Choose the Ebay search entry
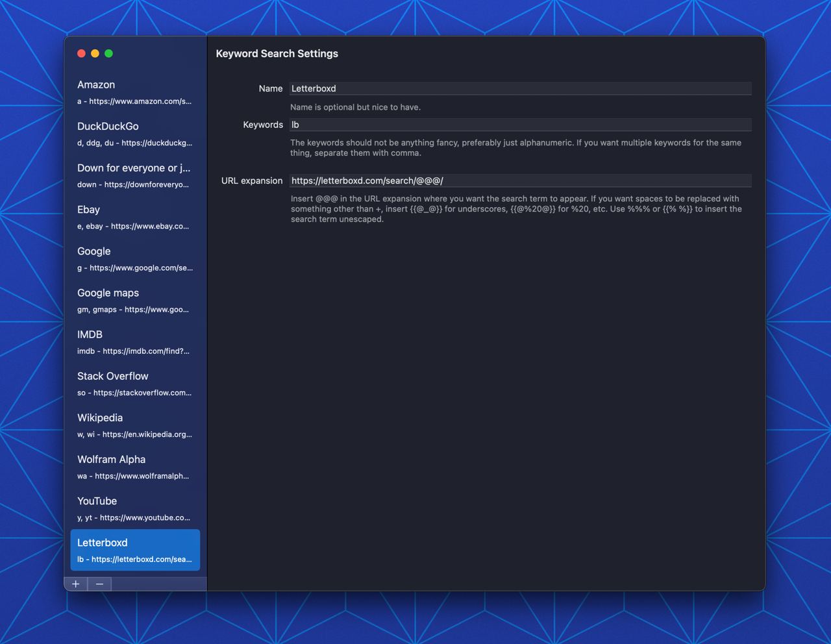This screenshot has height=644, width=831. pyautogui.click(x=135, y=217)
